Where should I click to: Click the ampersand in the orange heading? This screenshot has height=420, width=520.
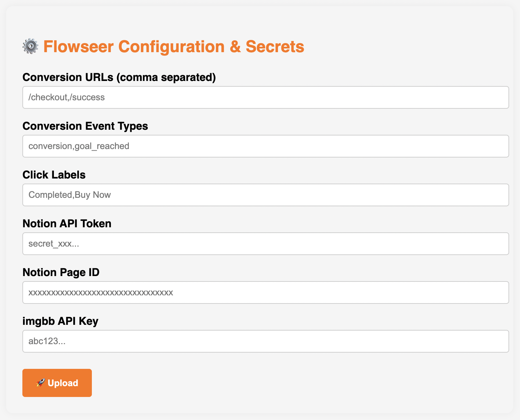[x=235, y=46]
